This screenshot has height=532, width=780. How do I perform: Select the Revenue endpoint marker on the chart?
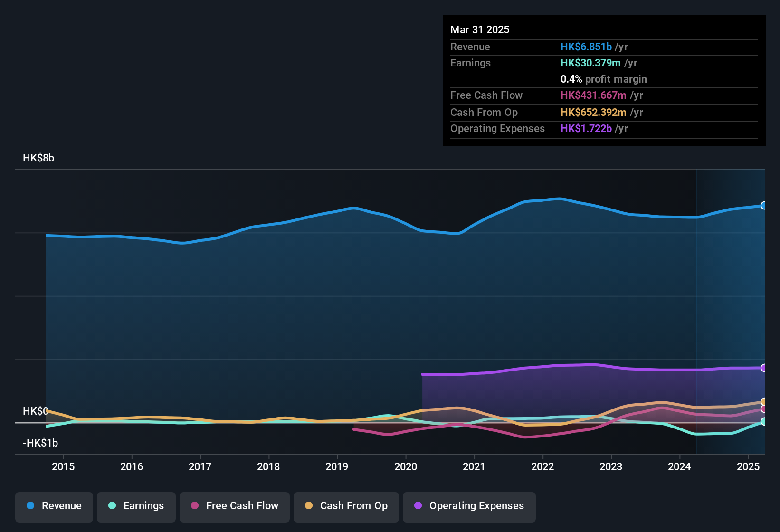click(x=764, y=205)
